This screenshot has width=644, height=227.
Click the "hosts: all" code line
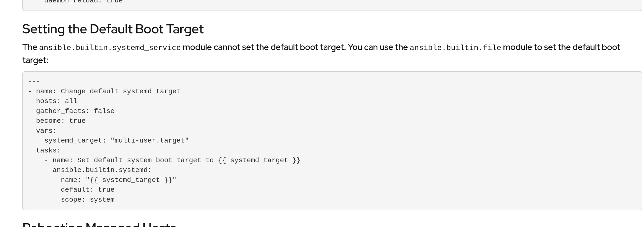(57, 101)
